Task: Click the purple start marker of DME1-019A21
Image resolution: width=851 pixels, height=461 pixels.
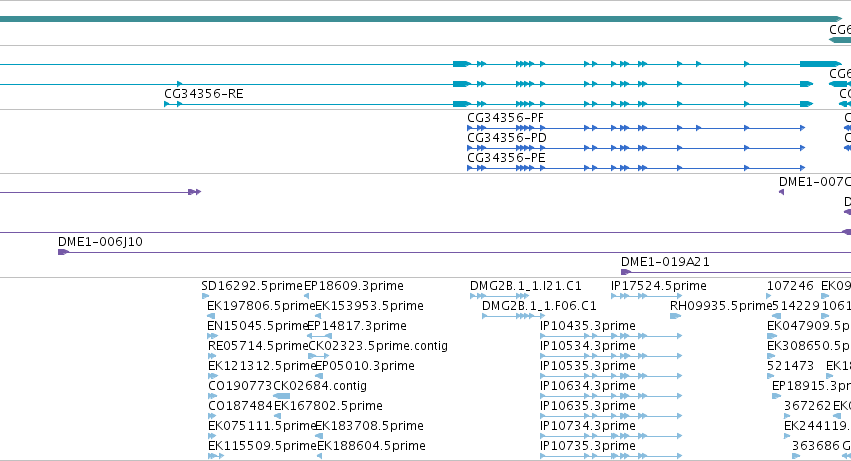Action: pos(626,272)
